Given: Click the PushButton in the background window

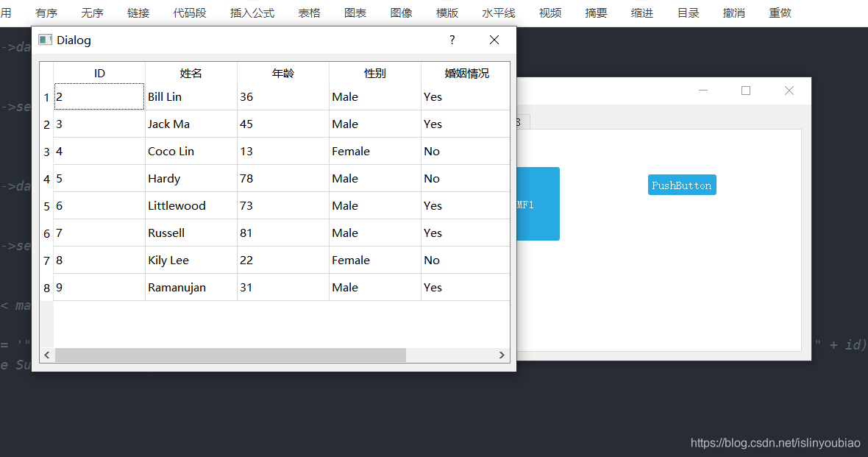Looking at the screenshot, I should click(x=681, y=185).
